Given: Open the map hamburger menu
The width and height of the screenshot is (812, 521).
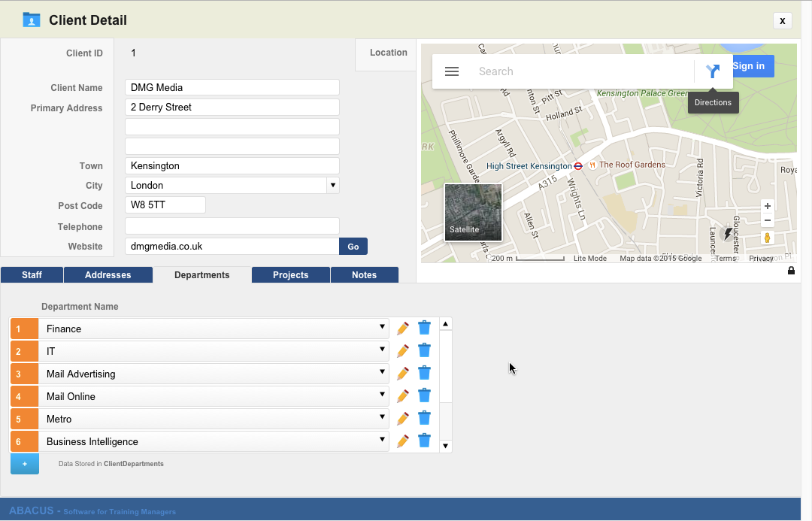Looking at the screenshot, I should coord(452,71).
